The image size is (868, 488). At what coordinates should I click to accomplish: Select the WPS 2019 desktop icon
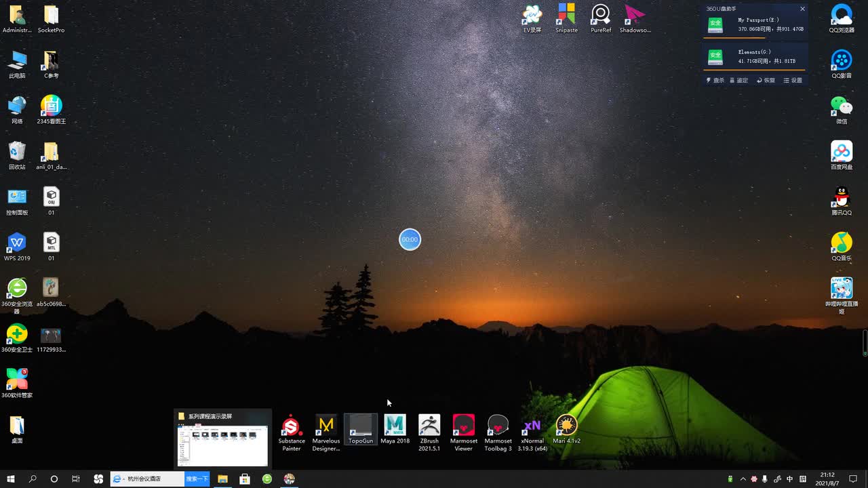pyautogui.click(x=17, y=247)
